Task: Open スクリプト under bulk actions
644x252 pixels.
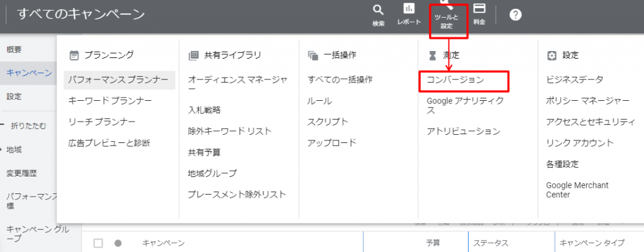Action: tap(328, 122)
